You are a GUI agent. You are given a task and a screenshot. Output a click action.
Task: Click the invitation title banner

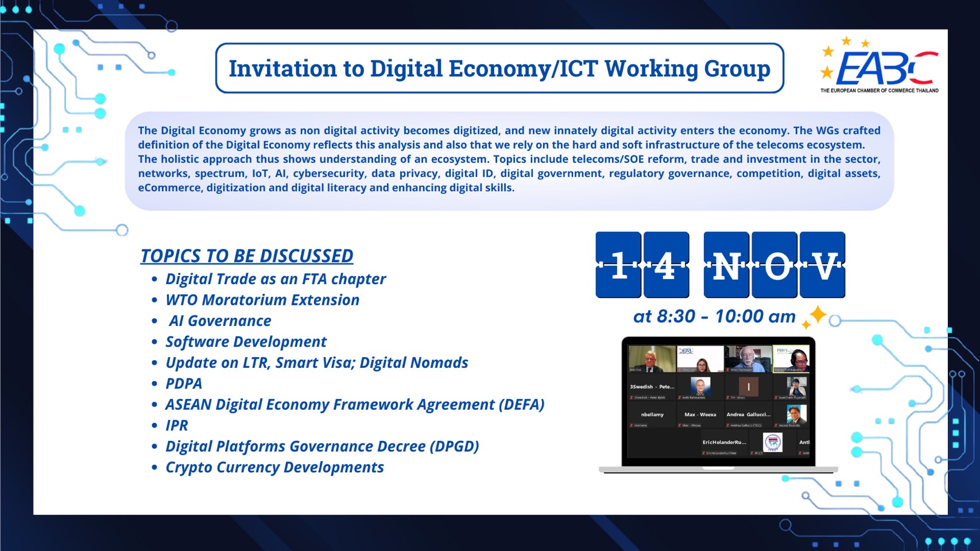499,68
